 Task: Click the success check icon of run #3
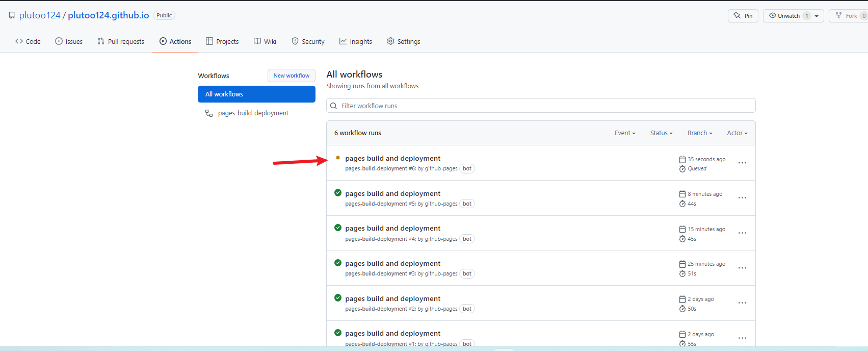point(338,263)
